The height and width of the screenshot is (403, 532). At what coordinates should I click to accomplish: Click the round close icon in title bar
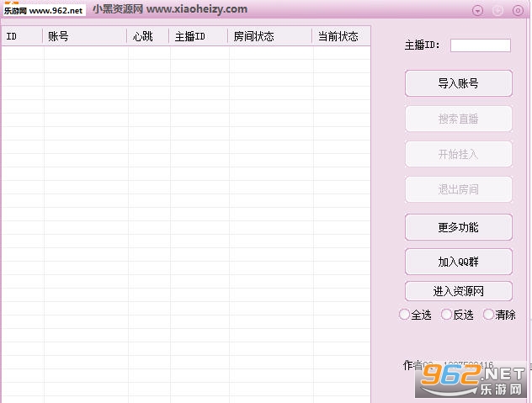(518, 11)
